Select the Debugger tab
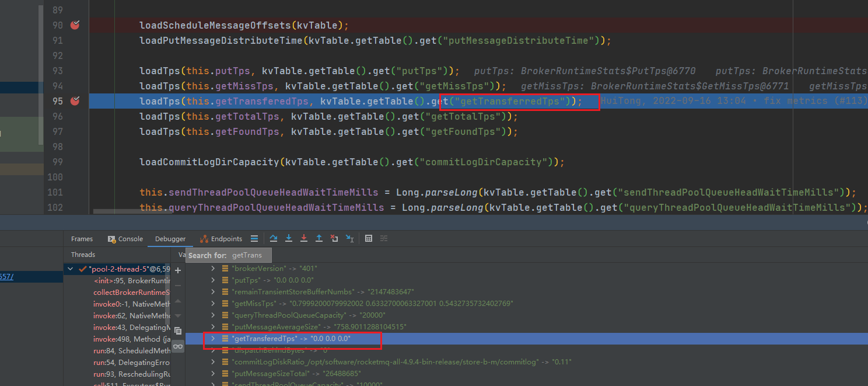Screen dimensions: 868x386 pyautogui.click(x=170, y=239)
